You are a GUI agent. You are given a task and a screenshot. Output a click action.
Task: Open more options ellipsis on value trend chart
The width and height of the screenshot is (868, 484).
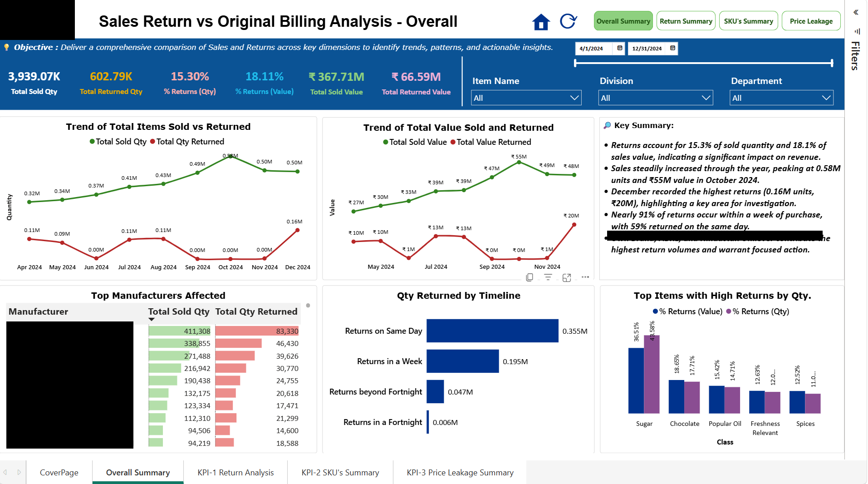coord(585,277)
